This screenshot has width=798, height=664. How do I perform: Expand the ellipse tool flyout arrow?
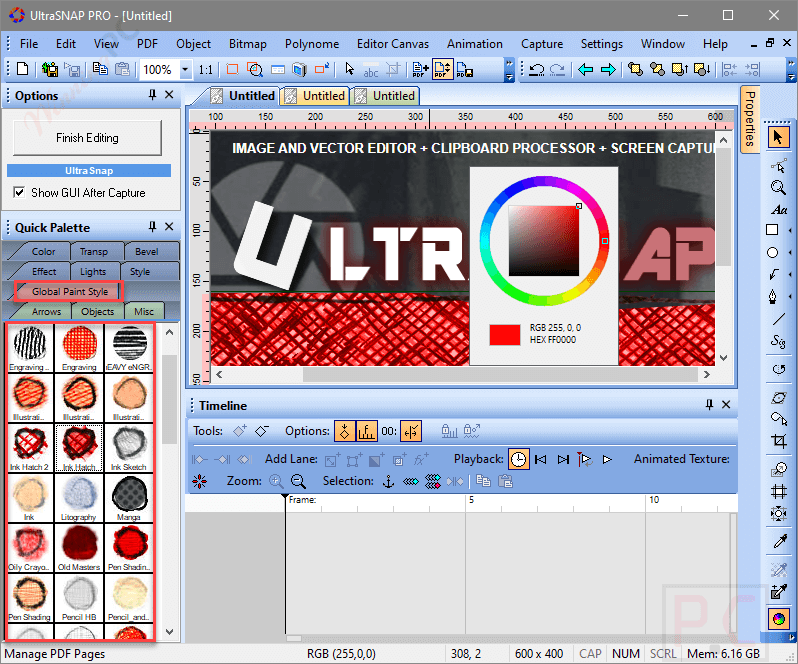click(x=790, y=253)
